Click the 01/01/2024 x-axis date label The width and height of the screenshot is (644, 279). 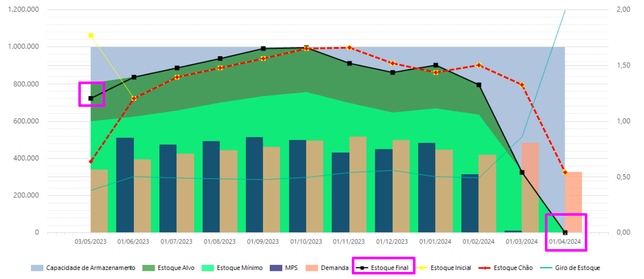tap(435, 242)
